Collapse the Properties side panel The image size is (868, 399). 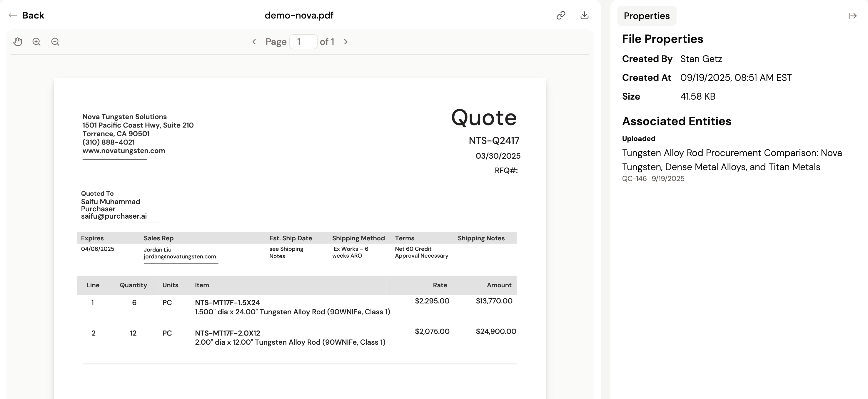(852, 16)
